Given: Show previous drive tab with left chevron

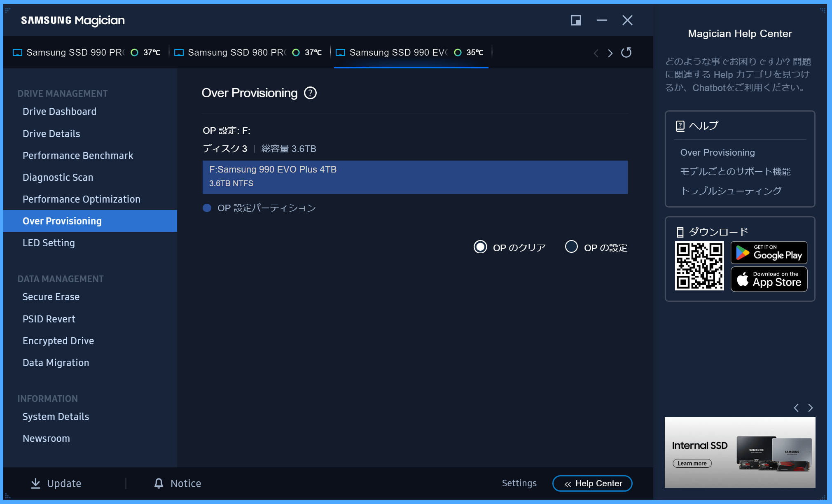Looking at the screenshot, I should [x=596, y=53].
